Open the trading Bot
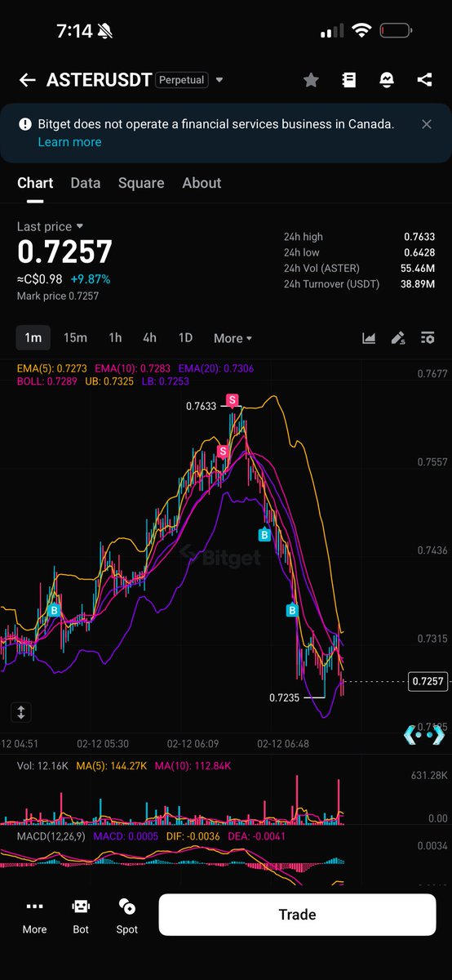This screenshot has width=452, height=980. click(81, 915)
